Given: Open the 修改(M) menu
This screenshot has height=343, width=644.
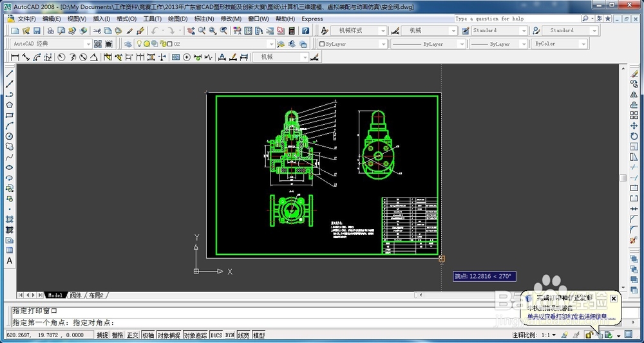Looking at the screenshot, I should (x=231, y=19).
